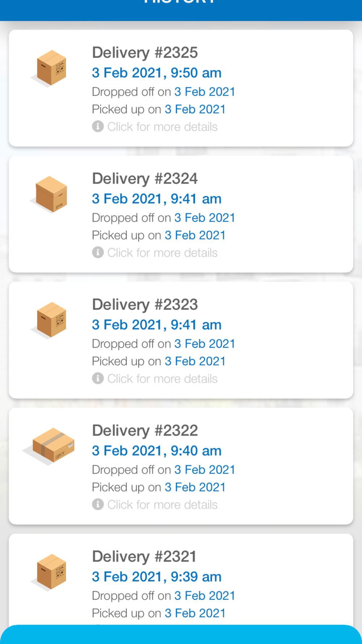Viewport: 362px width, 644px height.
Task: Tap the picked up date of Delivery #2322
Action: (195, 487)
